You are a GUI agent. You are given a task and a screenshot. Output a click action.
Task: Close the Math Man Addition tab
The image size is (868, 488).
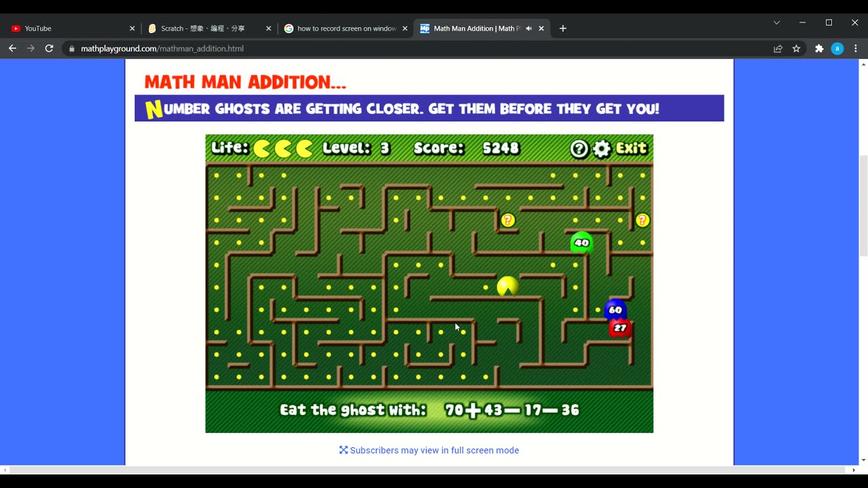(x=541, y=28)
